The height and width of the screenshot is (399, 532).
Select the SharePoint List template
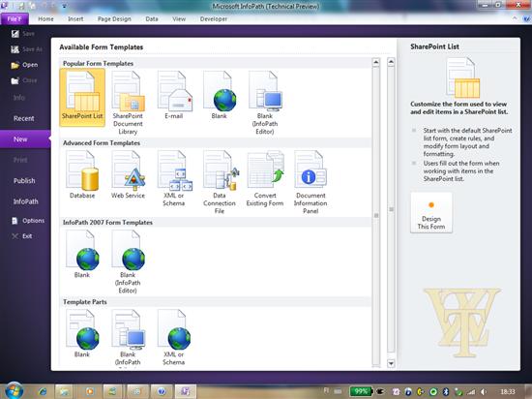[82, 98]
